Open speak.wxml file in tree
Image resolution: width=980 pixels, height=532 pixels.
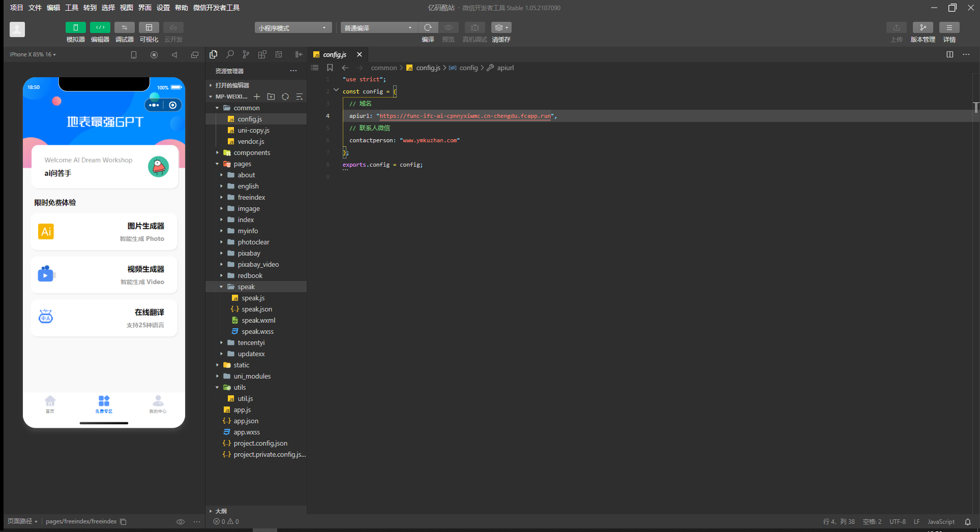click(258, 320)
